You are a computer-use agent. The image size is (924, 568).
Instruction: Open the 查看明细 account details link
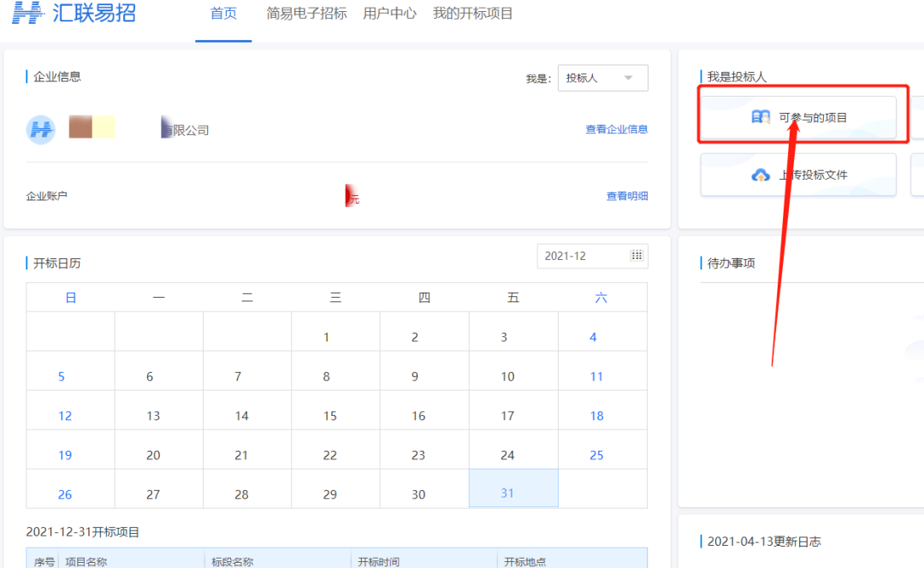pos(627,196)
